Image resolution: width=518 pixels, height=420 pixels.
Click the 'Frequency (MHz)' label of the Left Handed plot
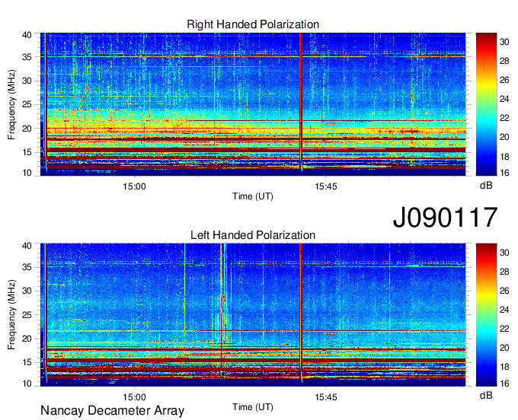coord(11,315)
